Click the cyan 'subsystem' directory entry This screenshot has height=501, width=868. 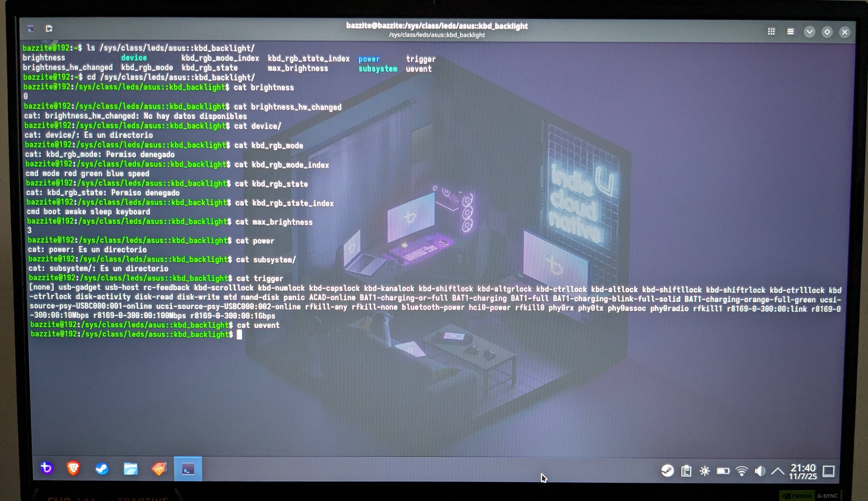(378, 69)
